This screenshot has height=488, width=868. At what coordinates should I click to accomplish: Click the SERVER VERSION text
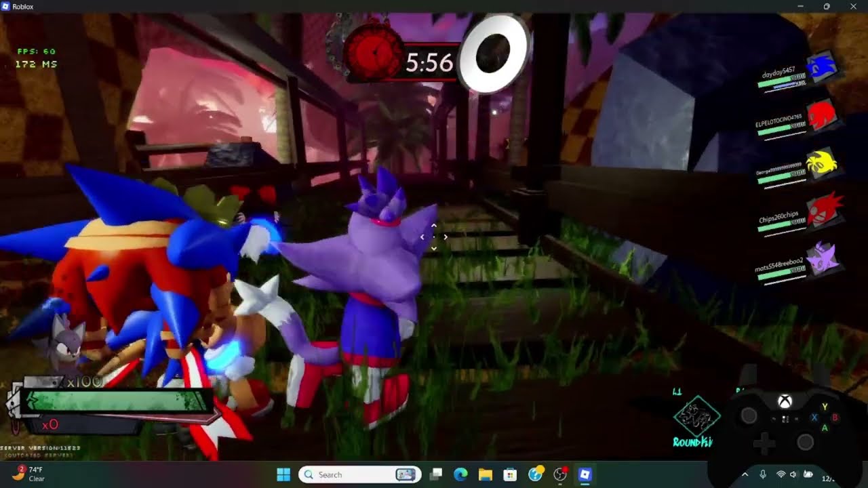point(41,449)
